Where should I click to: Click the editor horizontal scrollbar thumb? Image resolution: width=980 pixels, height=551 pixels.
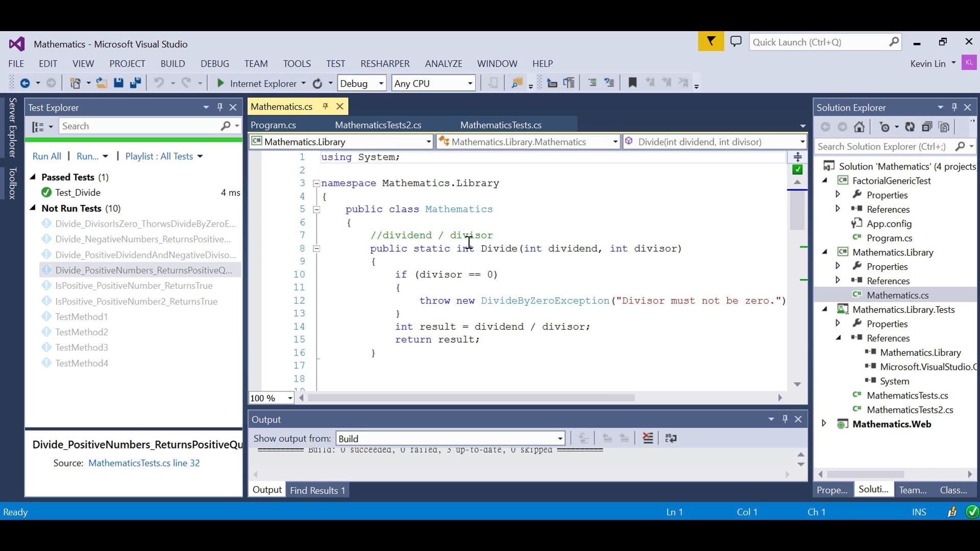(471, 397)
